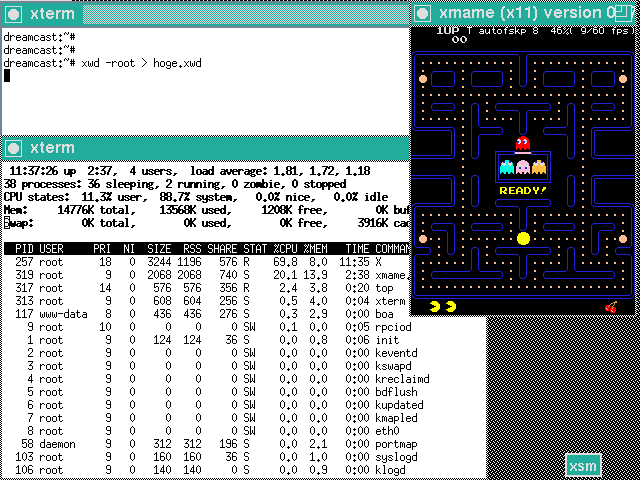Image resolution: width=640 pixels, height=480 pixels.
Task: Click the bottom-left power pellet in maze
Action: [x=423, y=238]
